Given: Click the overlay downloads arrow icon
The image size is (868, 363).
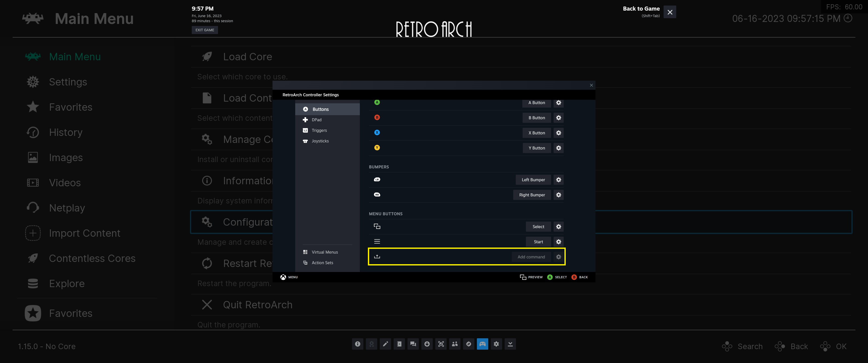Looking at the screenshot, I should 427,344.
